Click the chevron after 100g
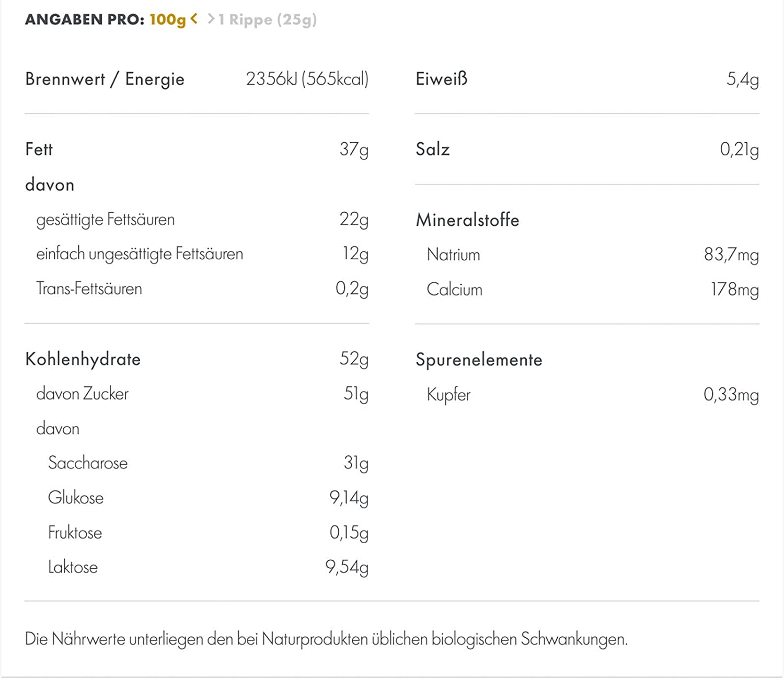The image size is (784, 678). [194, 19]
